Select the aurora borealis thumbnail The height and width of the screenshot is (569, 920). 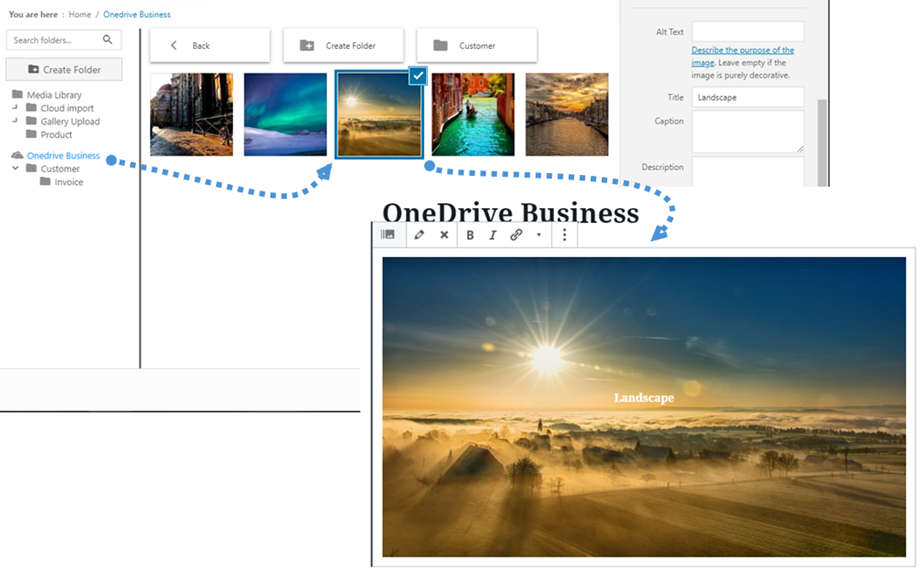(285, 114)
